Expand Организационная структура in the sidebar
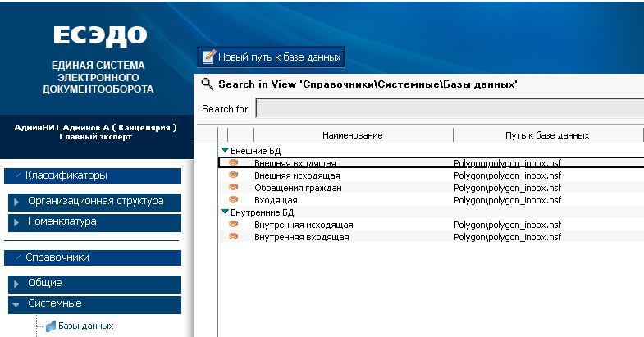 (94, 202)
